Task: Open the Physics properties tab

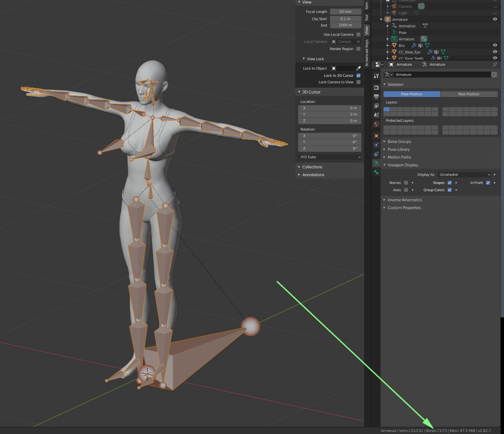Action: coord(376,145)
